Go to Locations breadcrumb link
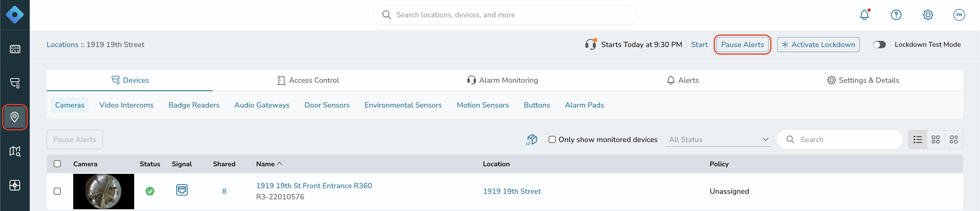The width and height of the screenshot is (980, 211). click(x=62, y=44)
